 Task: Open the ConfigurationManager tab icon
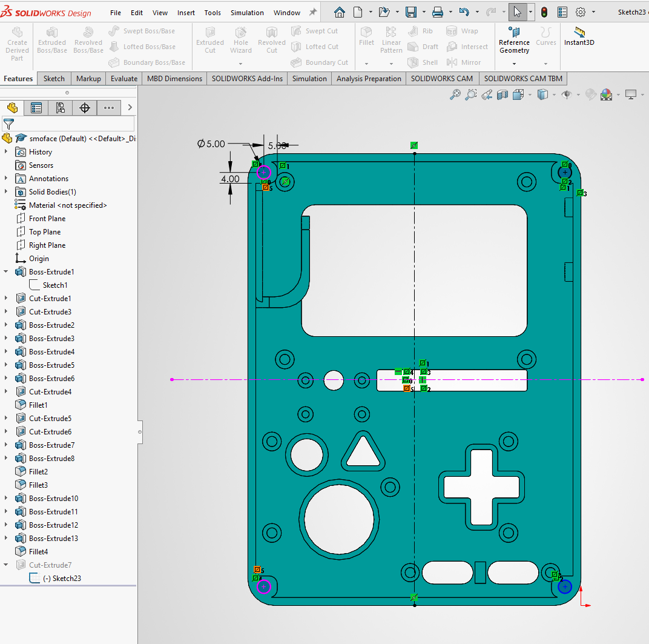point(61,108)
